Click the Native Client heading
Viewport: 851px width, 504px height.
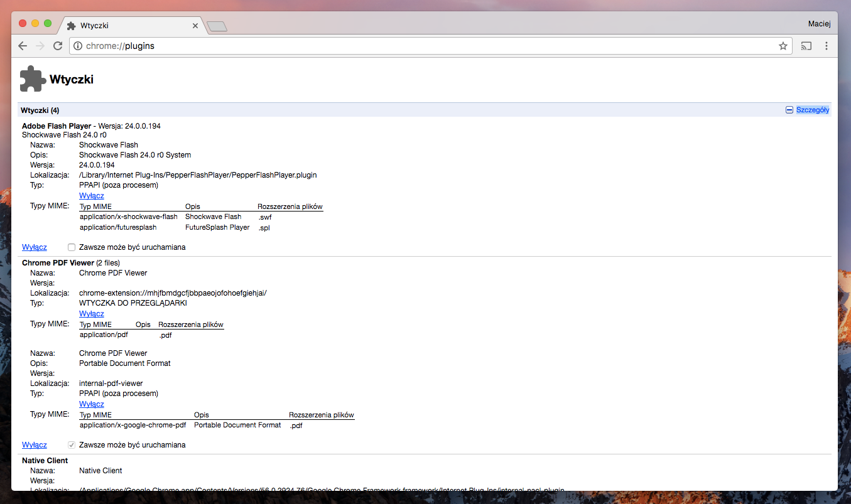(45, 461)
